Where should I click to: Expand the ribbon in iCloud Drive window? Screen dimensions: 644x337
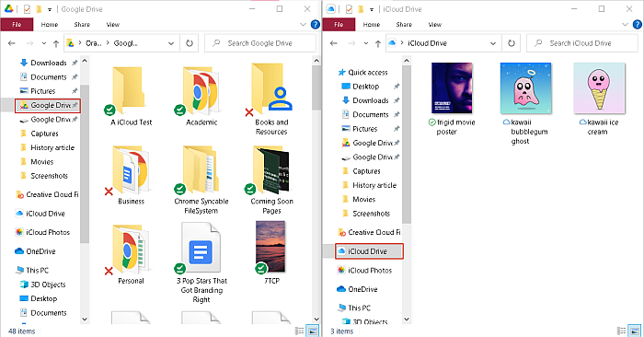(625, 25)
